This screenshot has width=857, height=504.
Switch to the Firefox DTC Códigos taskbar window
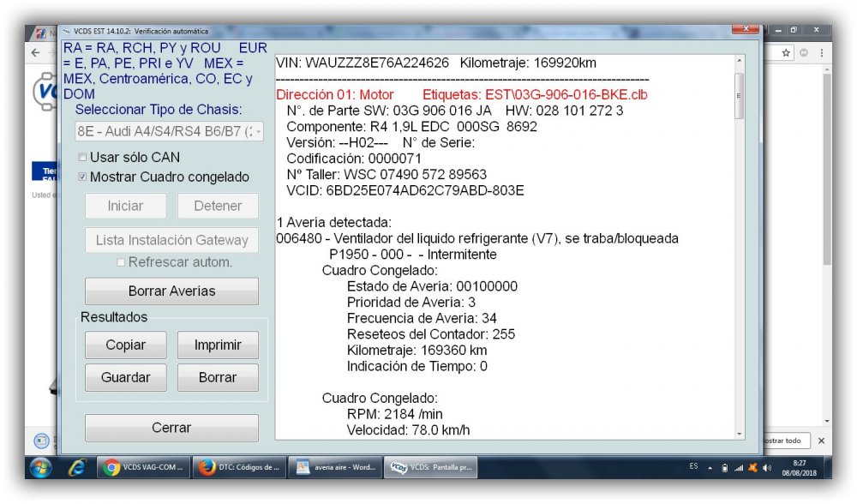239,468
